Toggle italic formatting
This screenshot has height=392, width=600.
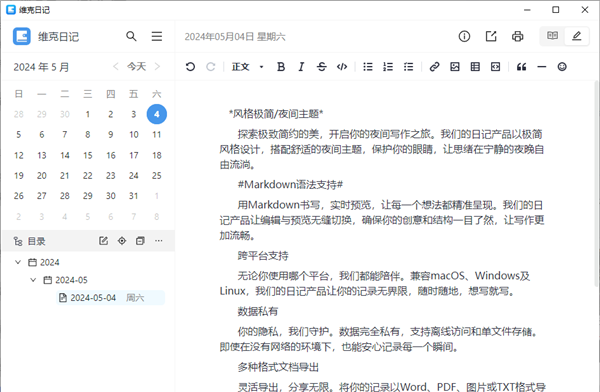301,67
